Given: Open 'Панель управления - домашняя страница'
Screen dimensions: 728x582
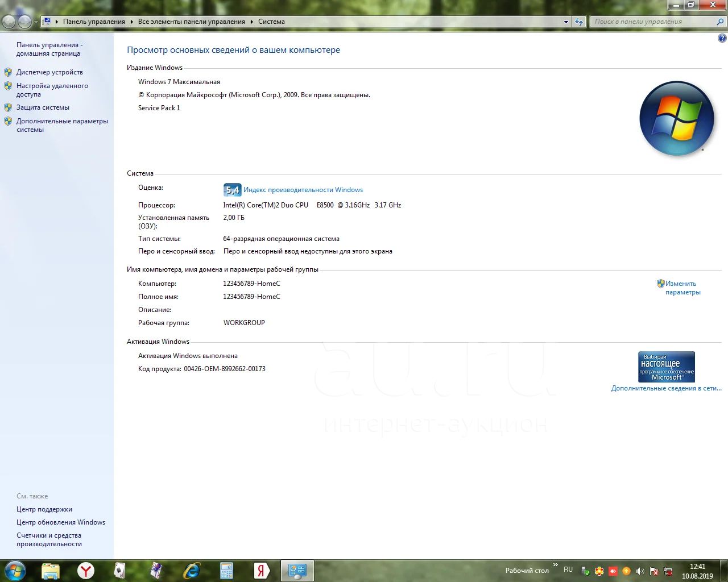Looking at the screenshot, I should [x=49, y=49].
